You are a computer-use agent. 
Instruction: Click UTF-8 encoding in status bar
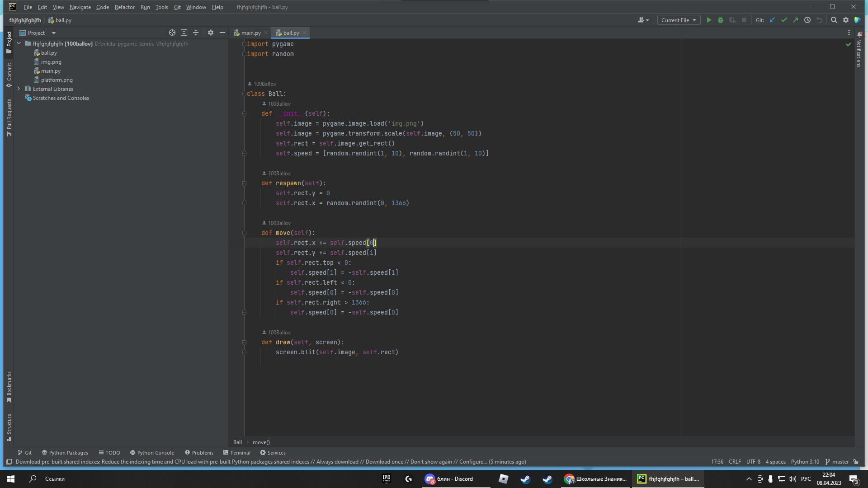tap(753, 462)
